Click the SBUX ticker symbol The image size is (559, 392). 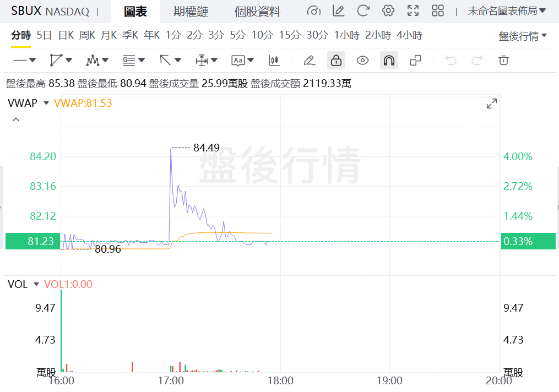coord(26,10)
